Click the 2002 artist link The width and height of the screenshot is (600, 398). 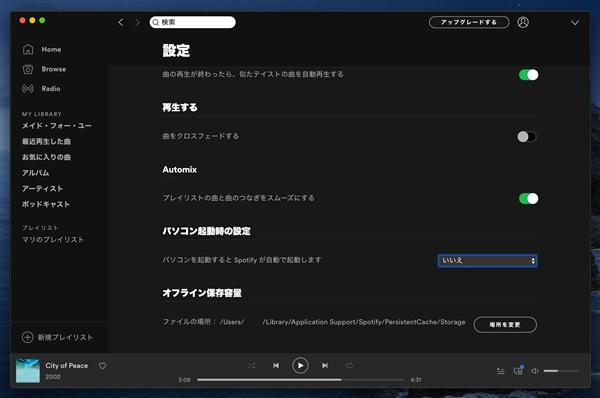[53, 377]
